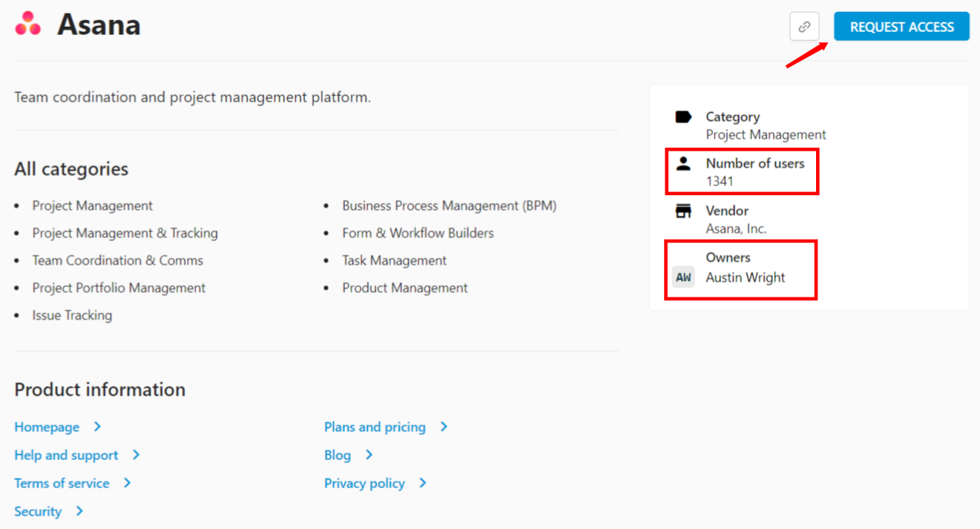Screen dimensions: 980x529
Task: Click the vendor name 'Asana, Inc.'
Action: pyautogui.click(x=736, y=229)
